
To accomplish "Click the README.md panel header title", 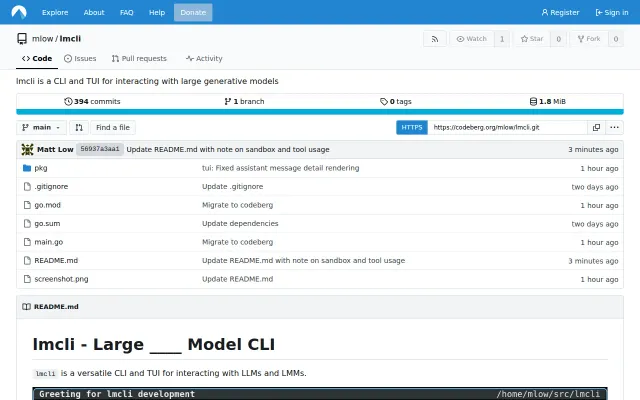I will pos(56,307).
